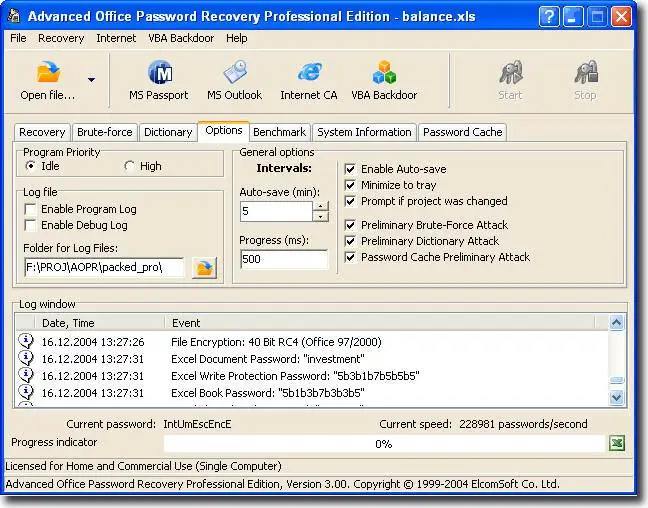Click current password value IntUmEscEncE
This screenshot has width=648, height=508.
click(198, 425)
